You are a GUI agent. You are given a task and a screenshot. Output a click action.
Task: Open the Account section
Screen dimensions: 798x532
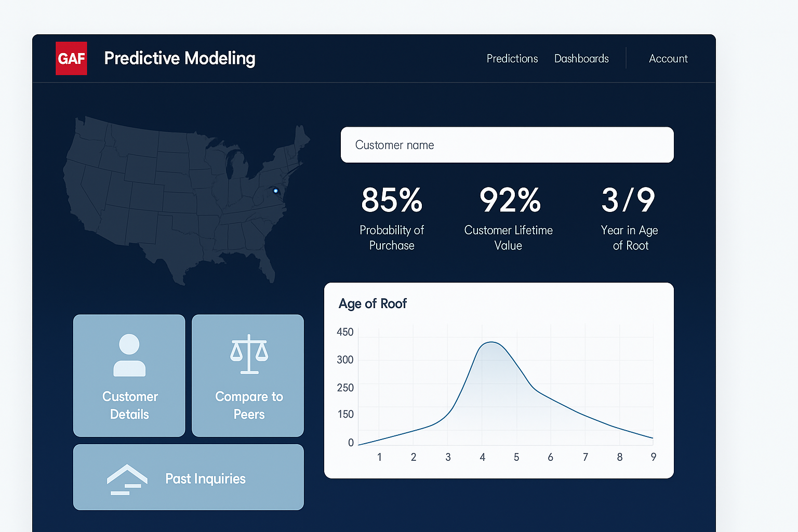pos(668,58)
